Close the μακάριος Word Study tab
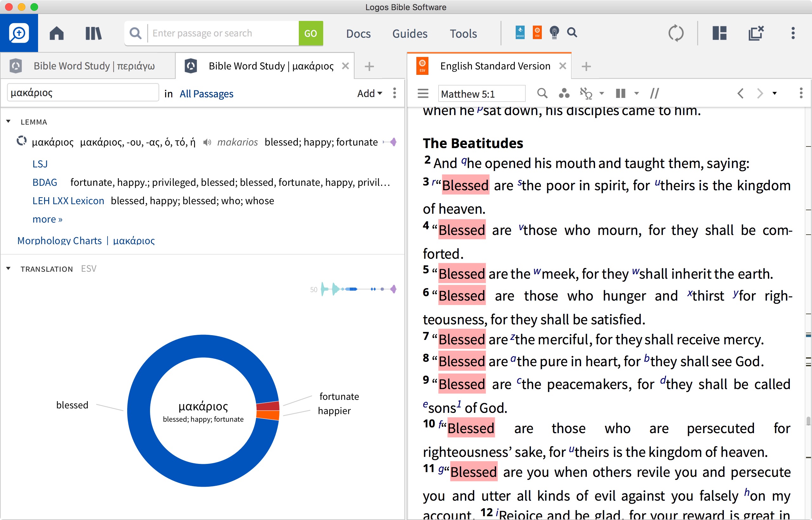This screenshot has width=812, height=520. click(345, 66)
